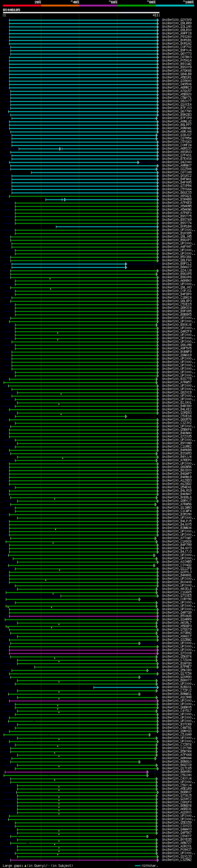Screen dimensions: 197x868
Task: Click the Q5KIR0 alignment end arrowhead
Action: coord(147,671)
